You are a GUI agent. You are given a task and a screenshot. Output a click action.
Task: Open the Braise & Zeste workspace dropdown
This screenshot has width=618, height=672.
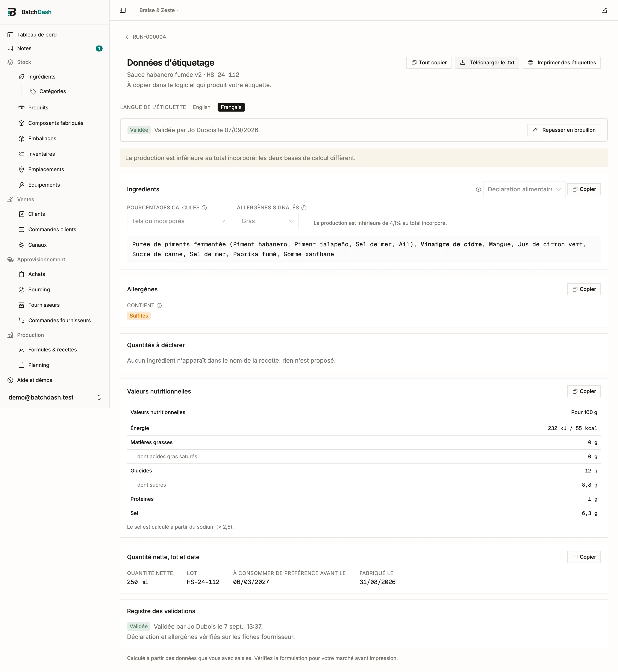point(159,10)
